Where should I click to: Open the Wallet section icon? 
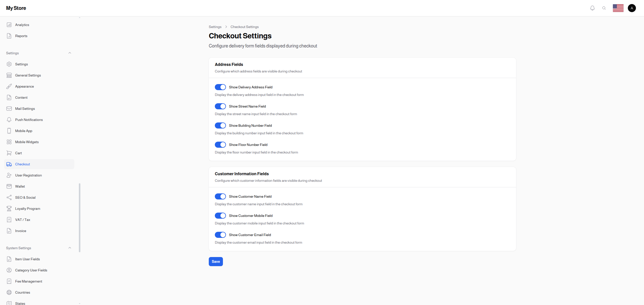pyautogui.click(x=9, y=186)
